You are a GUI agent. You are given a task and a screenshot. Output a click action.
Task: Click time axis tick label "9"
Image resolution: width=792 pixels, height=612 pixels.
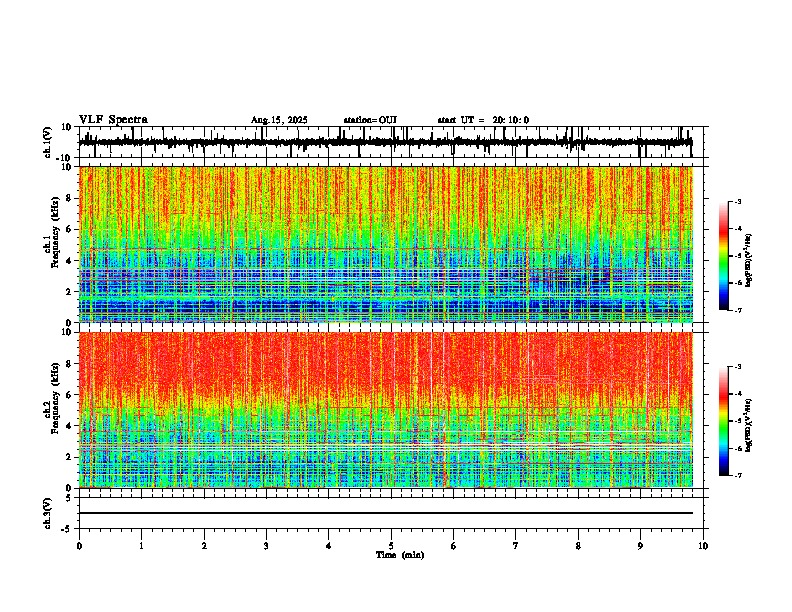pyautogui.click(x=640, y=546)
